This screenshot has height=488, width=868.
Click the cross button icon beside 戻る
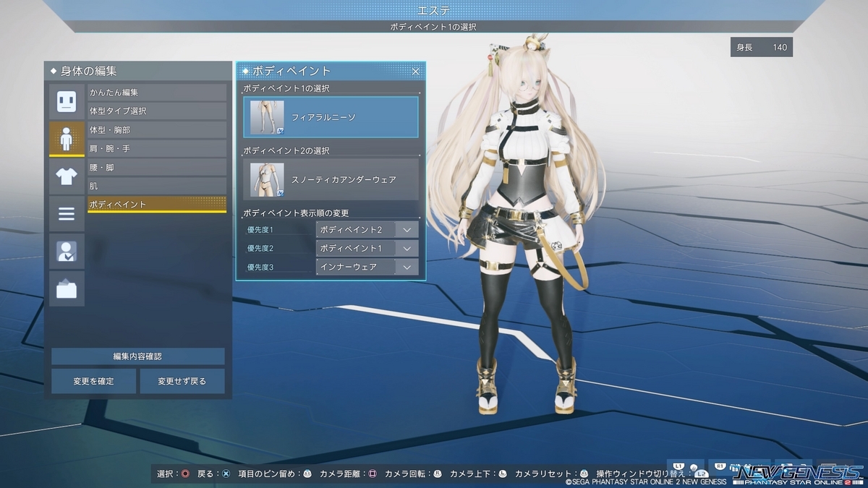click(x=226, y=474)
